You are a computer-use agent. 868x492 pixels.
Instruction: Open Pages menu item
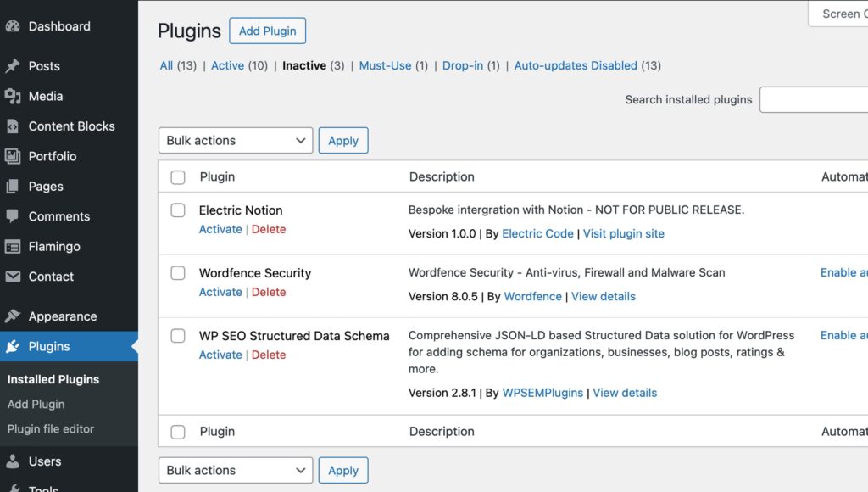46,186
